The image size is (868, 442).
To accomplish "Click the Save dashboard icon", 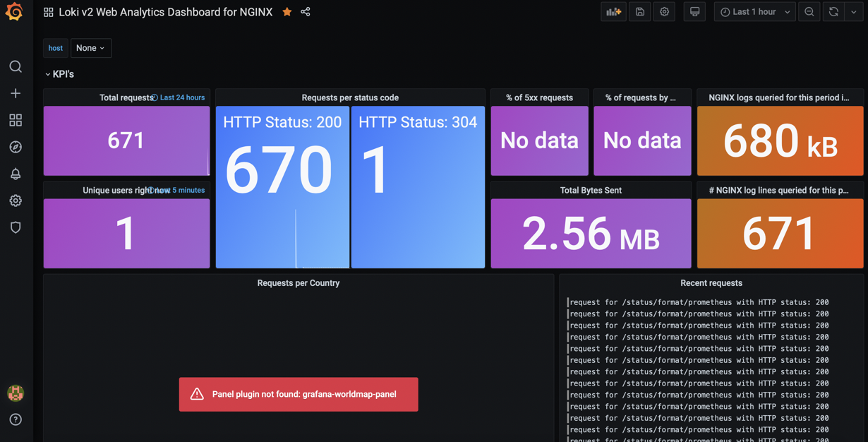I will [x=639, y=11].
